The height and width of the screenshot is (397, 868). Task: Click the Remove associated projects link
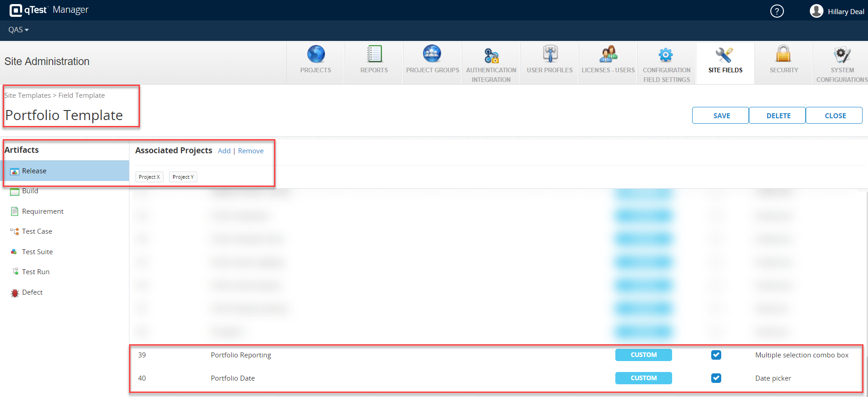(x=251, y=151)
